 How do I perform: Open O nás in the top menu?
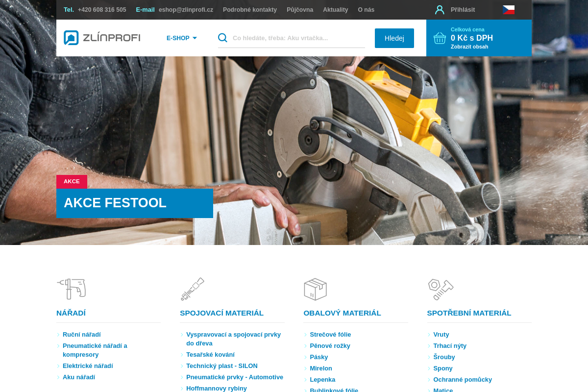(366, 10)
